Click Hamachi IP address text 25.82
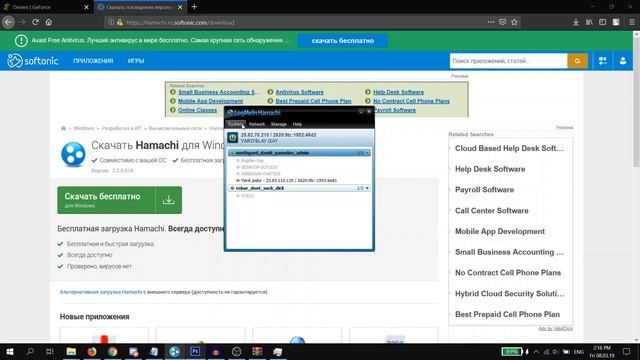The image size is (640, 360). coord(278,135)
